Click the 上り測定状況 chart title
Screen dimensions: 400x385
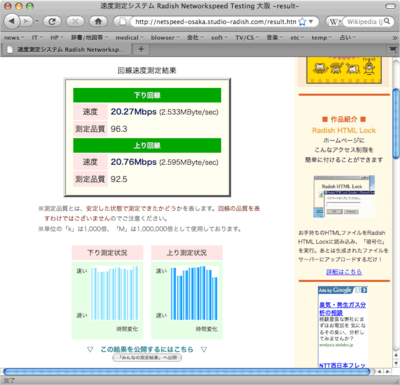pos(187,253)
